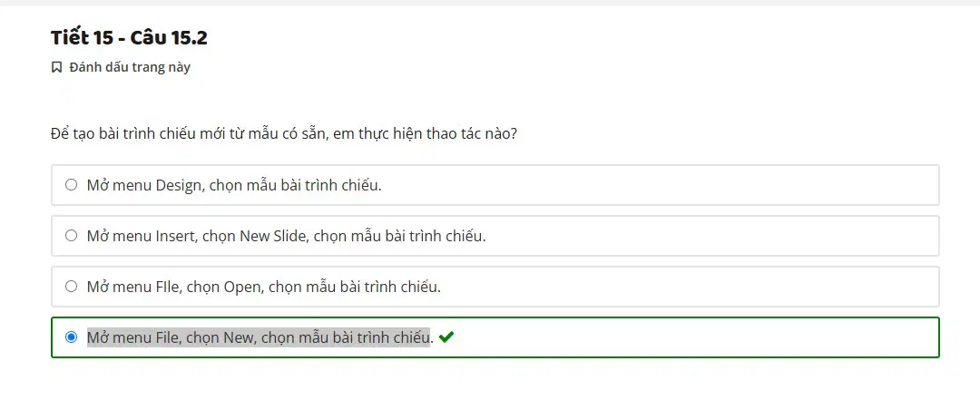Image resolution: width=980 pixels, height=400 pixels.
Task: Click the answer text Mở menu Insert, chọn New Slide
Action: pyautogui.click(x=286, y=236)
